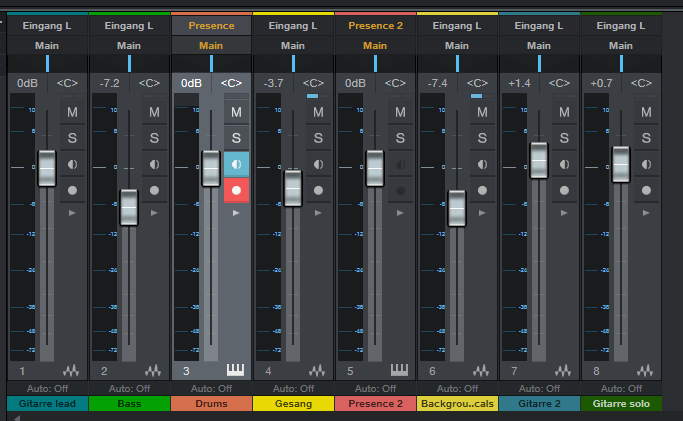Toggle monitor icon on Gitarre 2 channel
The height and width of the screenshot is (421, 683).
[564, 165]
